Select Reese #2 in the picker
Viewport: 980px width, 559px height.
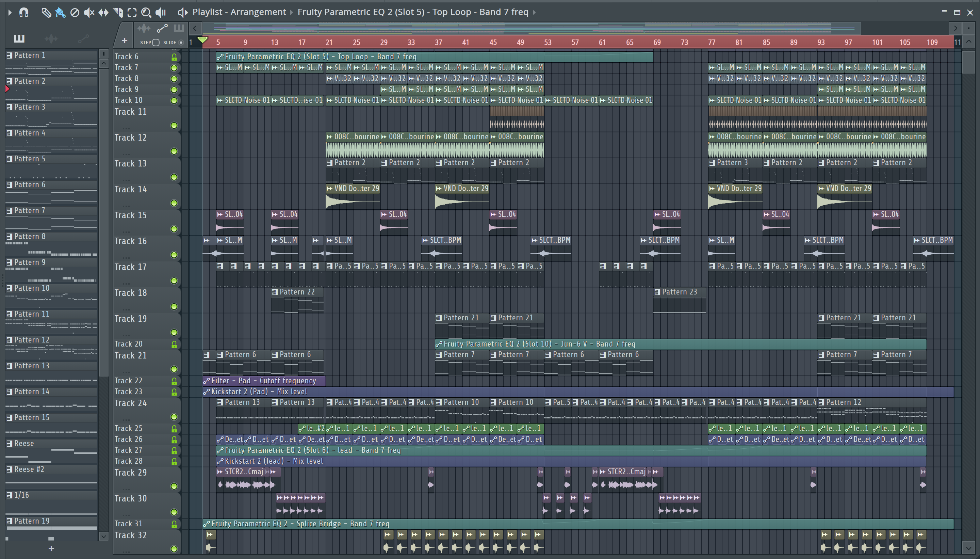coord(51,469)
